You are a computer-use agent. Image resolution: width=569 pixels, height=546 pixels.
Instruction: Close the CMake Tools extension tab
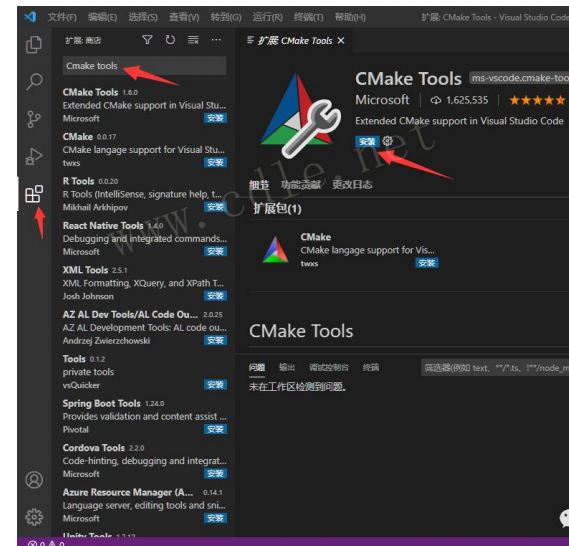coord(341,41)
